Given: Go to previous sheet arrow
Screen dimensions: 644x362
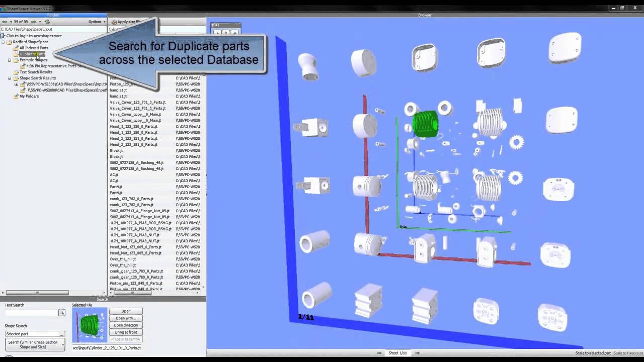Looking at the screenshot, I should [379, 353].
